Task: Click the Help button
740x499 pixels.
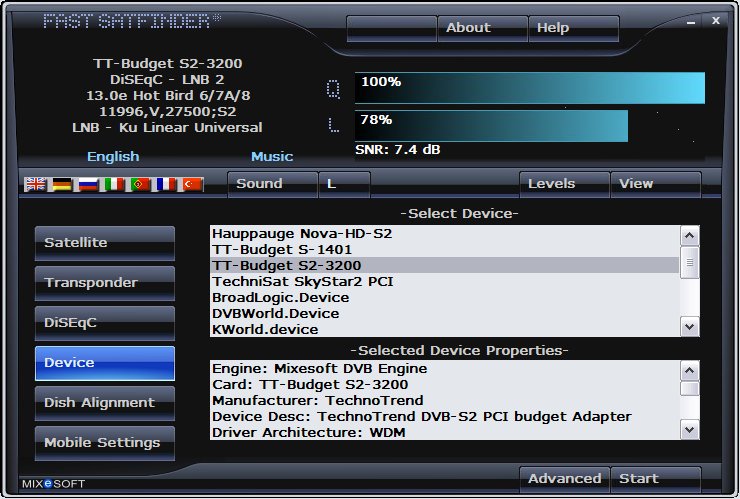Action: [573, 28]
